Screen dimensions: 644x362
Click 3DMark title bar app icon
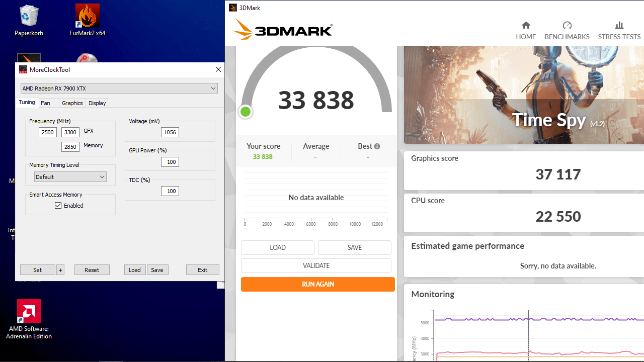tap(232, 8)
